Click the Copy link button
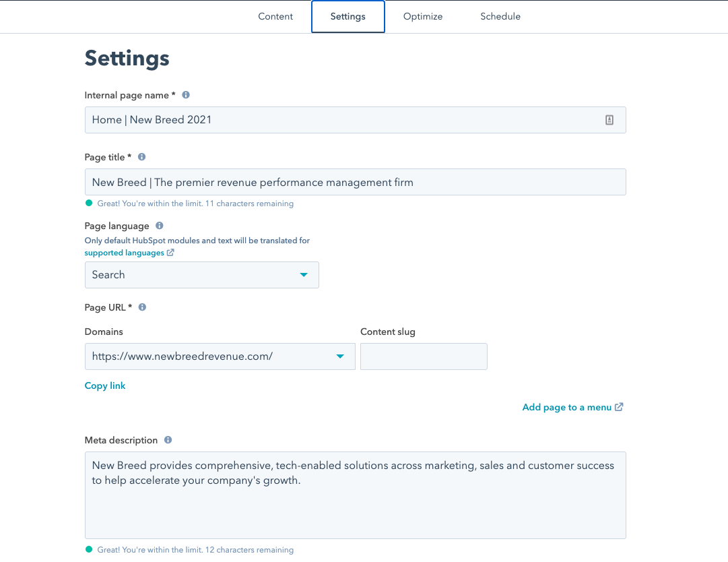The image size is (728, 562). coord(105,386)
